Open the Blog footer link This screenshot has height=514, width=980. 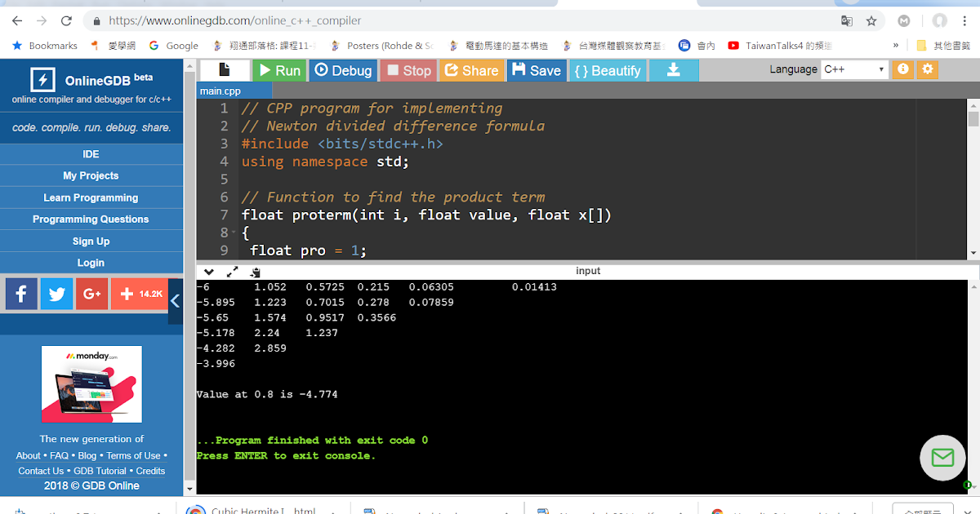click(x=87, y=456)
